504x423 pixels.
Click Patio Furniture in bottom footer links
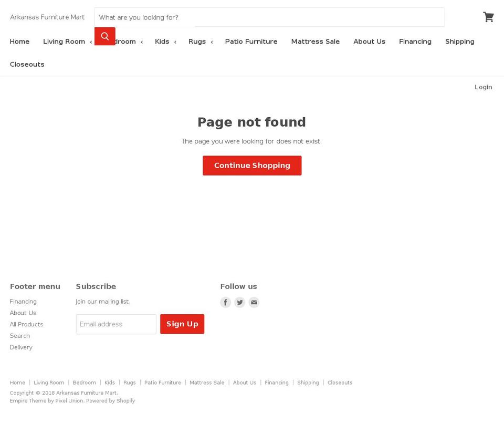coord(163,383)
